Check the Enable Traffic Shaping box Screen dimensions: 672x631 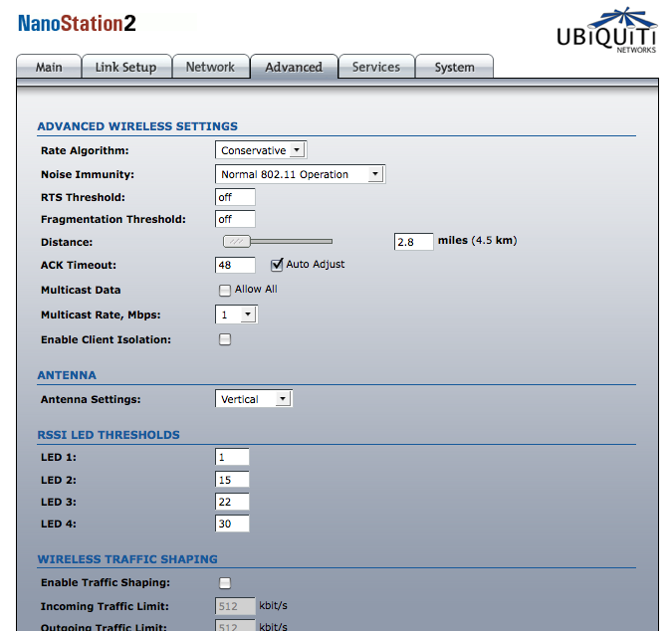coord(225,583)
